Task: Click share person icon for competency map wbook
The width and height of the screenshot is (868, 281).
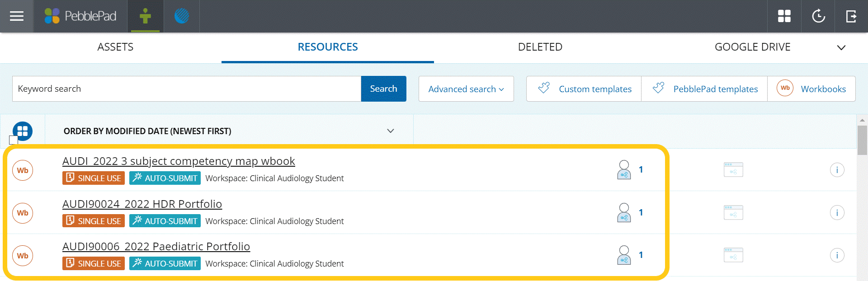Action: (624, 170)
